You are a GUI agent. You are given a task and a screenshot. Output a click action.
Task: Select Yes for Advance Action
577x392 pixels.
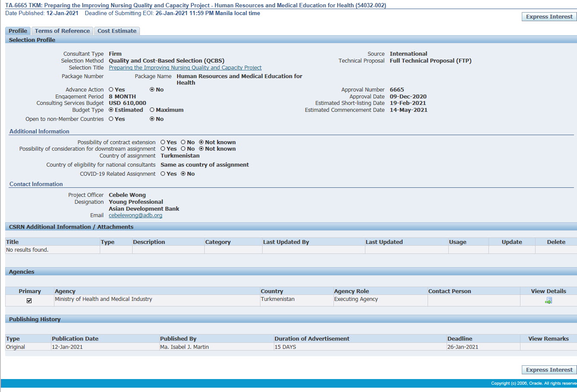[x=111, y=90]
